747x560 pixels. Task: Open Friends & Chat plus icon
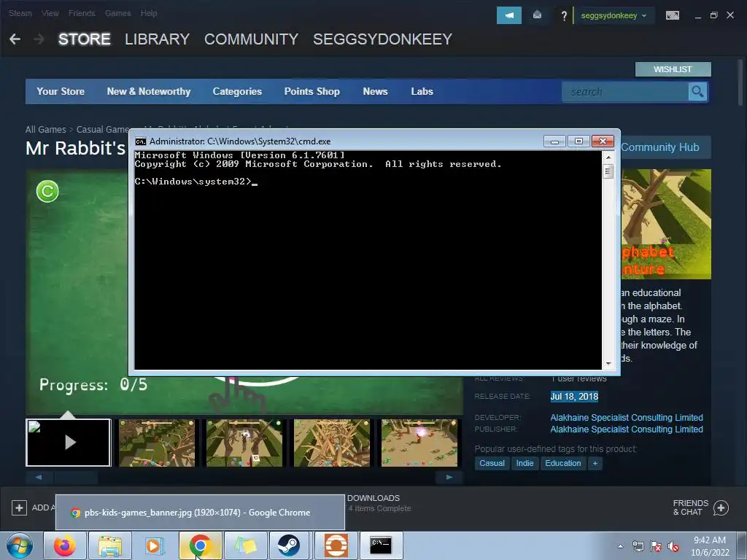[721, 507]
